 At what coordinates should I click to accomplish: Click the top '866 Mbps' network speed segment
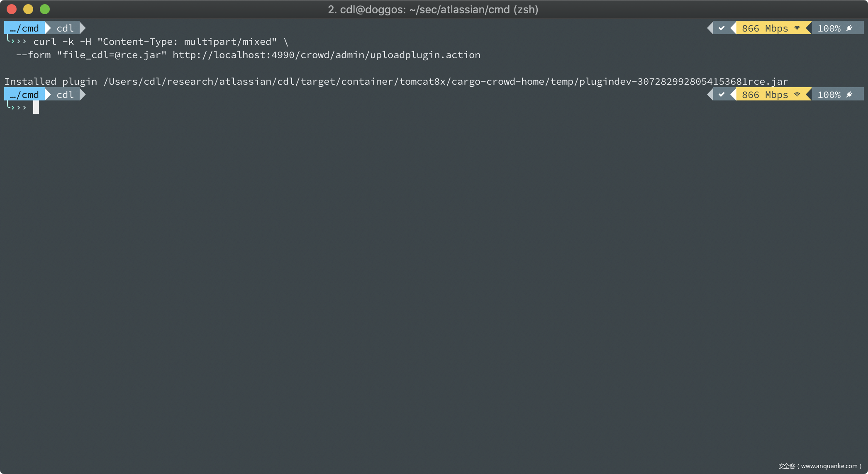pyautogui.click(x=765, y=28)
